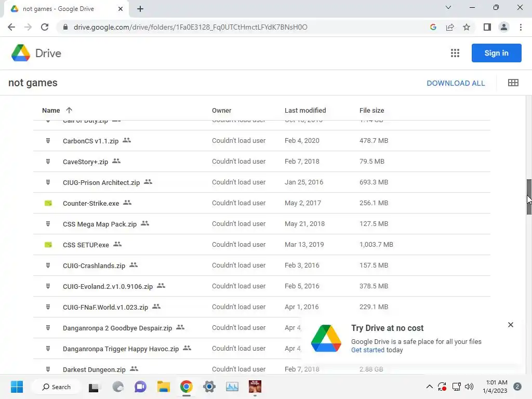
Task: Go back to previous page
Action: tap(11, 27)
